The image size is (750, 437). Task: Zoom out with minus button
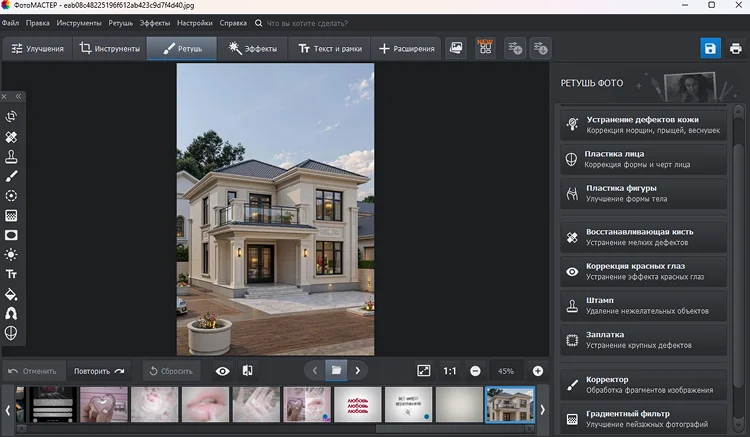[475, 371]
